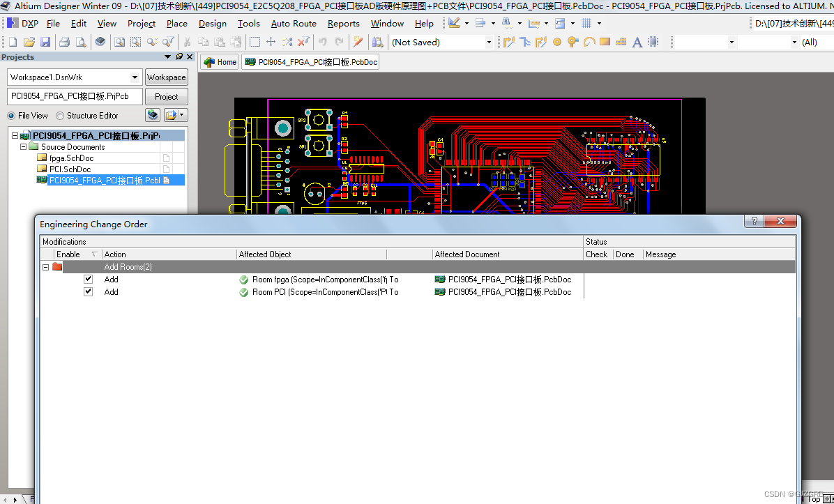Switch to the Home tab
Image resolution: width=834 pixels, height=504 pixels.
point(219,61)
